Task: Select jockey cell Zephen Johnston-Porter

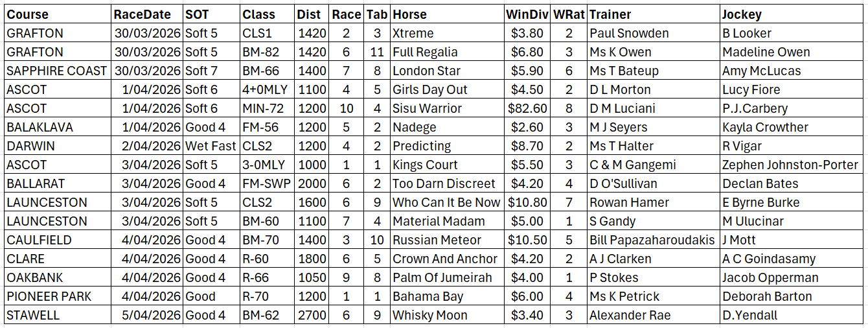Action: [790, 165]
